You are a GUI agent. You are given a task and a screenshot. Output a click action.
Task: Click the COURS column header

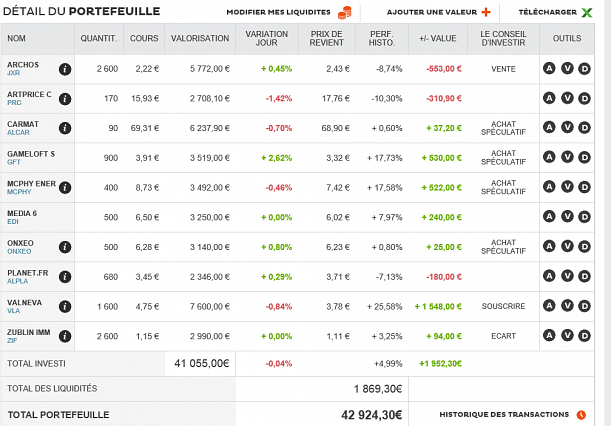pos(144,39)
